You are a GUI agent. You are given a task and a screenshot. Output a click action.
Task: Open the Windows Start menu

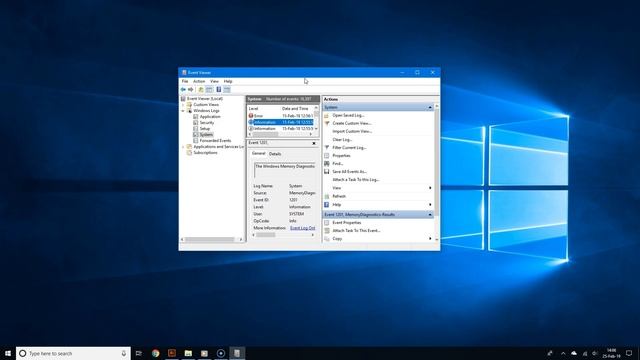[8, 353]
